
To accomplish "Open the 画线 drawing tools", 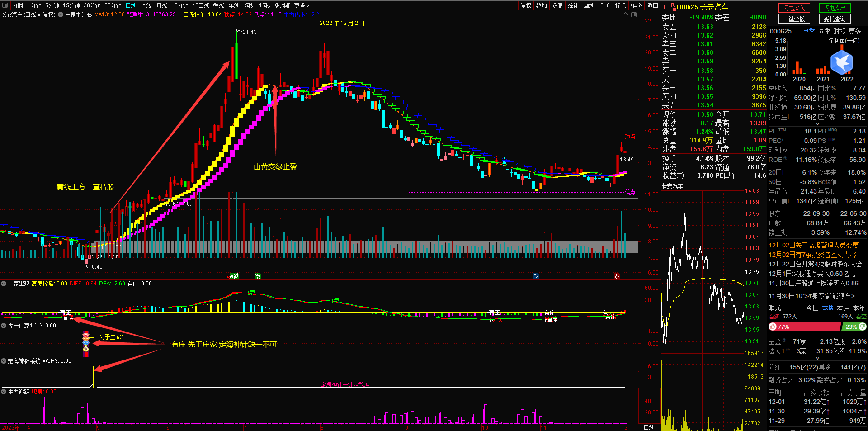I will click(589, 5).
